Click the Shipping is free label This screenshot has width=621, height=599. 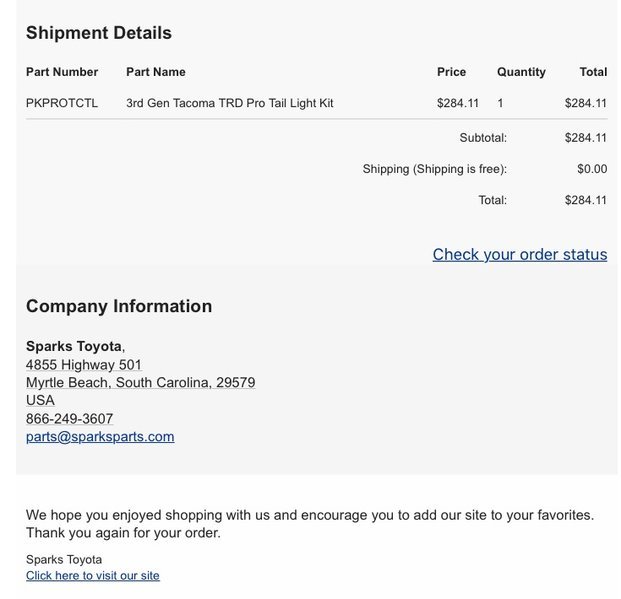[435, 169]
